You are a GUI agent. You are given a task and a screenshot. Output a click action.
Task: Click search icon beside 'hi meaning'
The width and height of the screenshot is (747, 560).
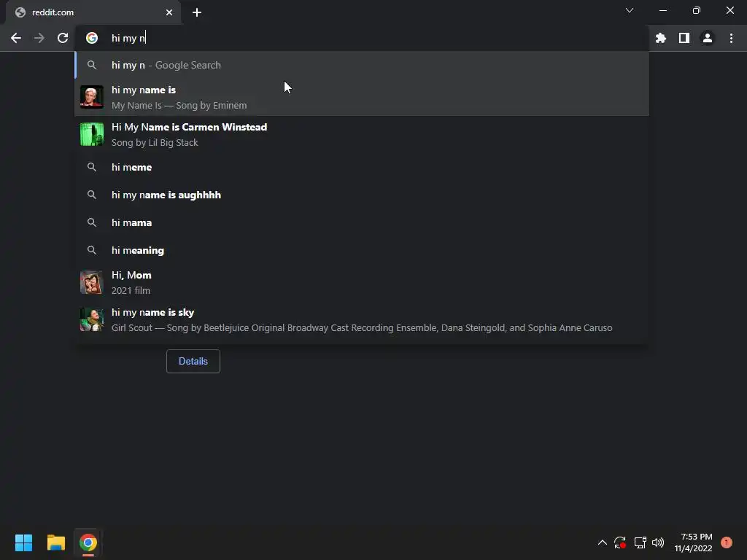pos(92,250)
